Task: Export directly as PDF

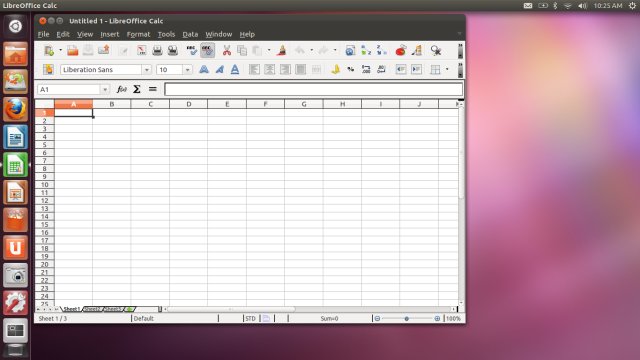Action: tap(142, 50)
